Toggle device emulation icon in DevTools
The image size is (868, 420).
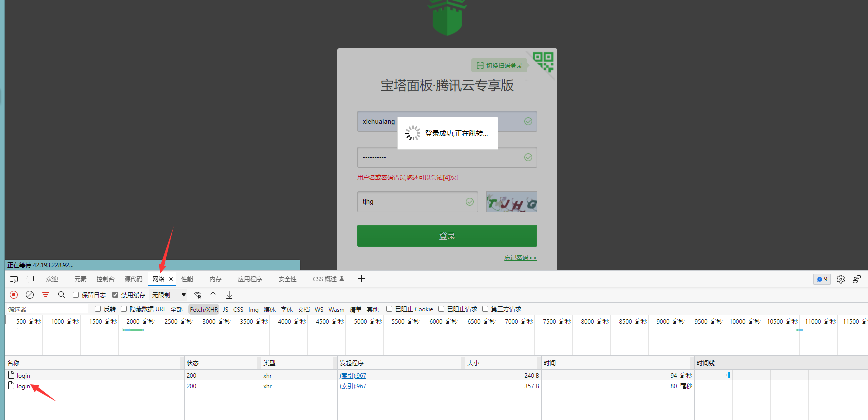30,279
